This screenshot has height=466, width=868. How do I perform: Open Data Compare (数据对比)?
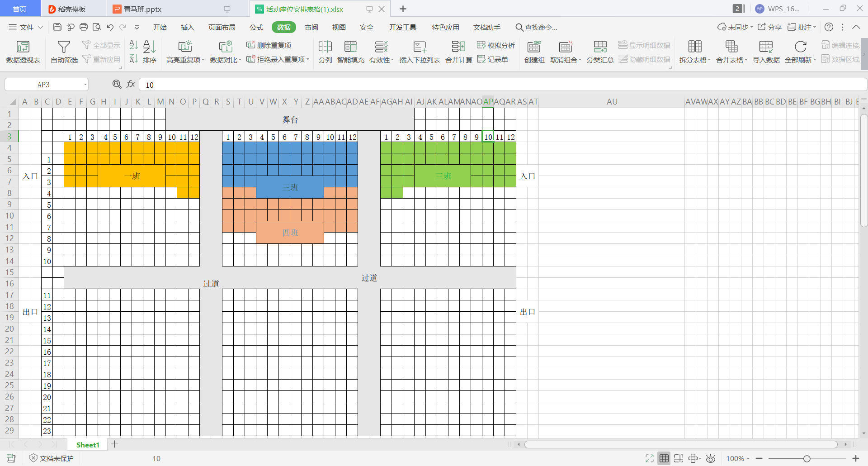coord(226,52)
